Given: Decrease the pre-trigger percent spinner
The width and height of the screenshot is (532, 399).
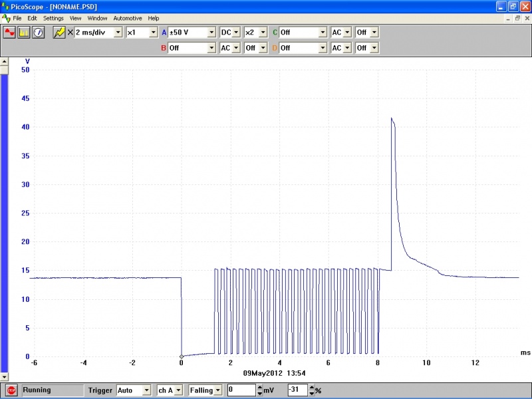Looking at the screenshot, I should 313,393.
